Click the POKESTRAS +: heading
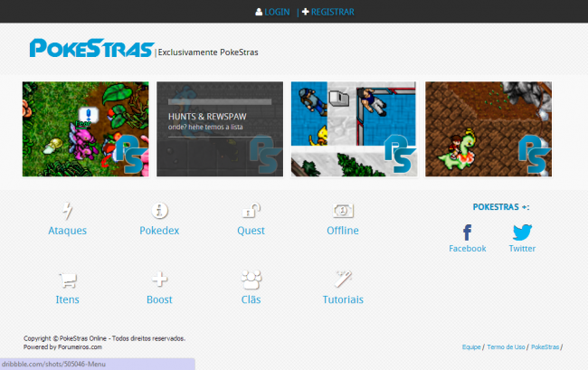The height and width of the screenshot is (370, 588). coord(501,207)
